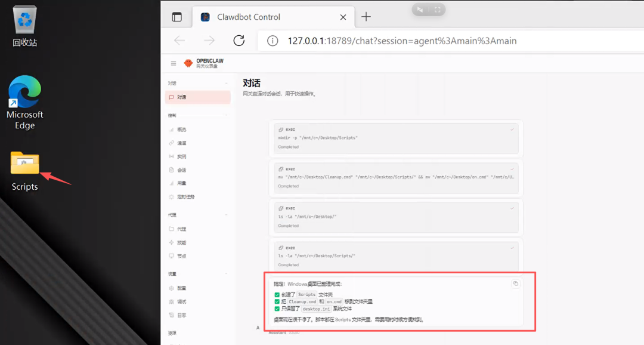The image size is (644, 345).
Task: Open the 定时任务 scheduled tasks page
Action: 197,196
